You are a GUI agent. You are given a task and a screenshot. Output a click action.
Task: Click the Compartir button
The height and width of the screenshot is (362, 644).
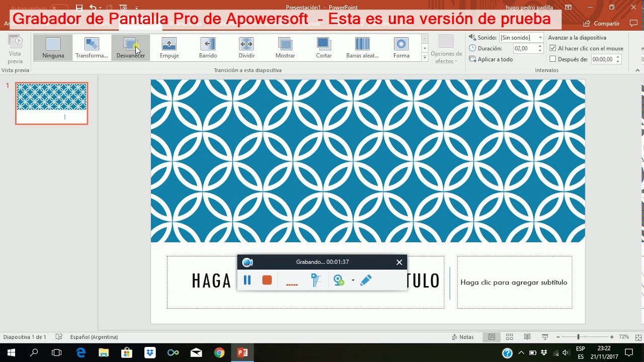click(x=601, y=24)
